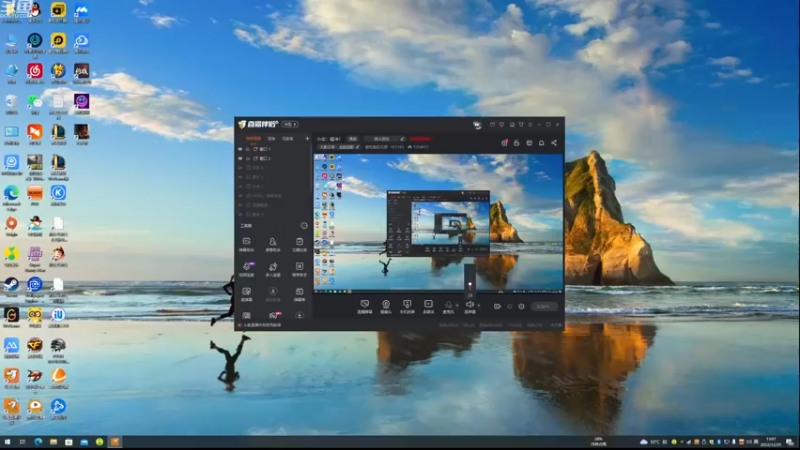Mute the microphone icon in the bottom bar
Image resolution: width=800 pixels, height=450 pixels.
click(x=448, y=306)
